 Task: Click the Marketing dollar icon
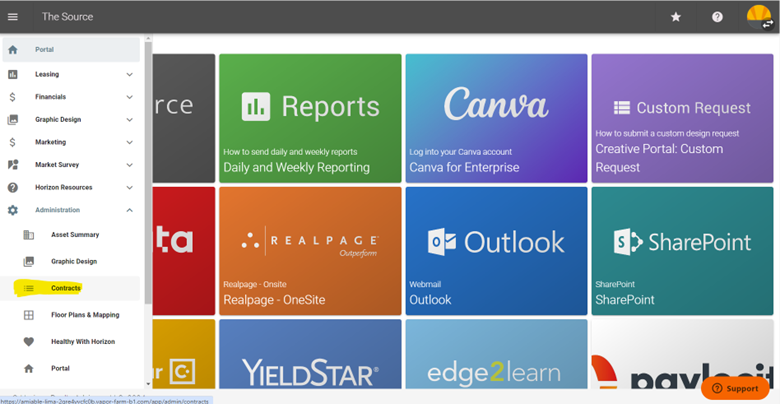click(13, 142)
